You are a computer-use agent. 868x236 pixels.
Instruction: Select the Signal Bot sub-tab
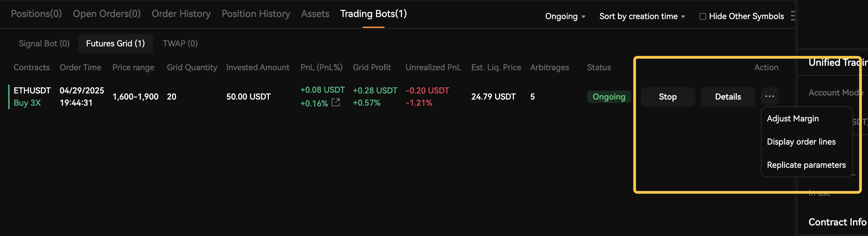click(x=44, y=43)
